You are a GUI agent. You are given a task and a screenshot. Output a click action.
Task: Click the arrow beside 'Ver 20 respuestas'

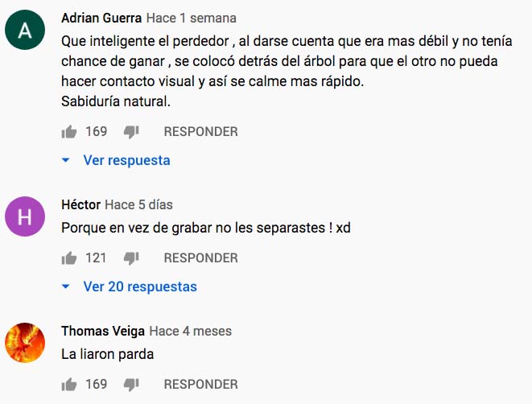[x=66, y=287]
